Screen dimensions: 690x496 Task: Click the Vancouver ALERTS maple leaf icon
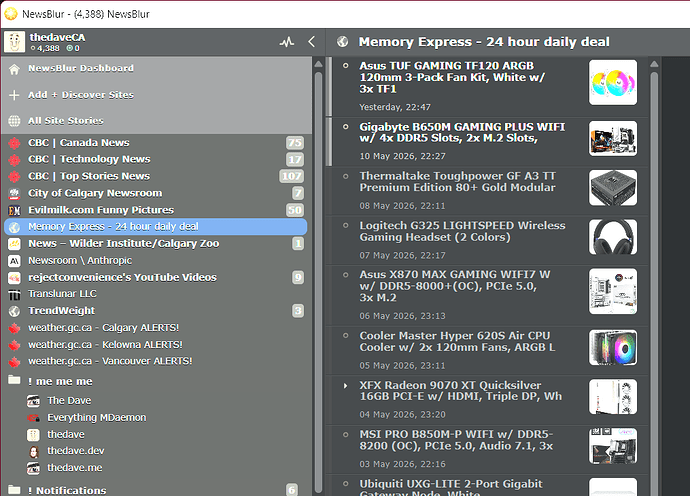pos(14,362)
